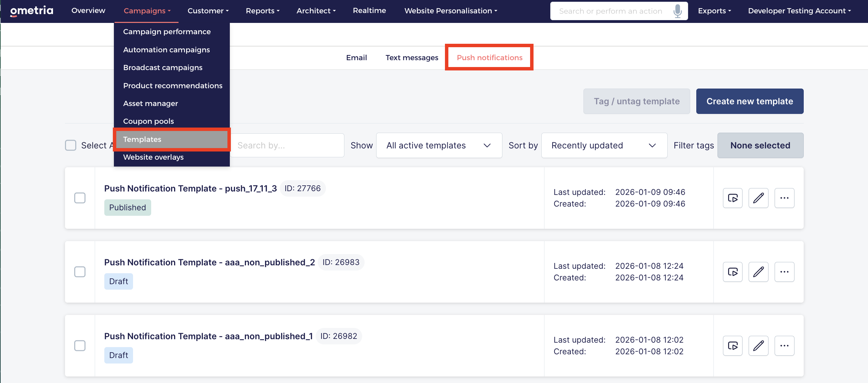868x383 pixels.
Task: Open template titled aaa_non_published_1
Action: tap(208, 336)
